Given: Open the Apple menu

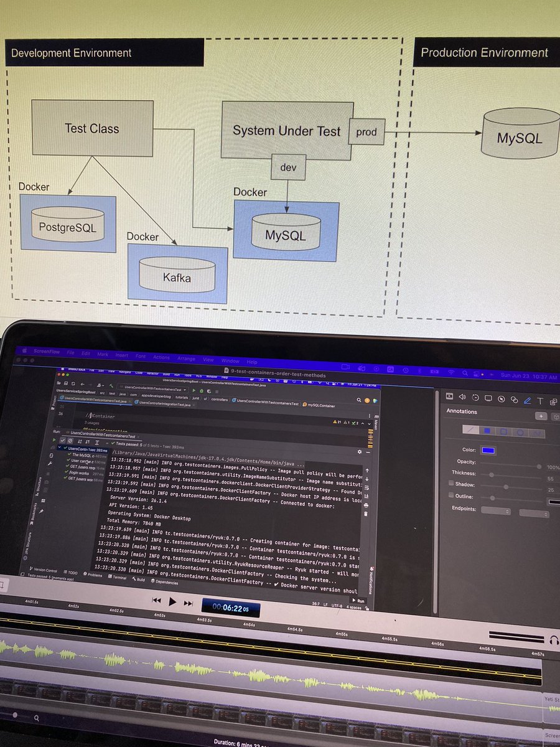Looking at the screenshot, I should 24,350.
